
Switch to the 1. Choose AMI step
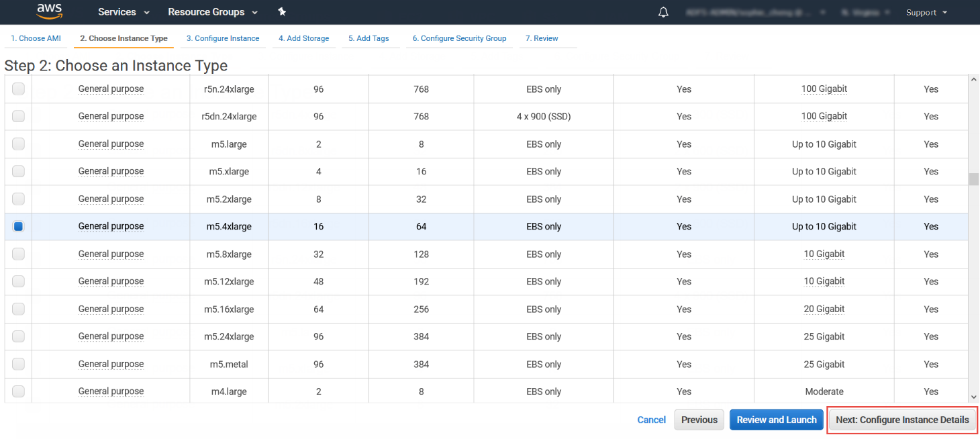pos(35,38)
